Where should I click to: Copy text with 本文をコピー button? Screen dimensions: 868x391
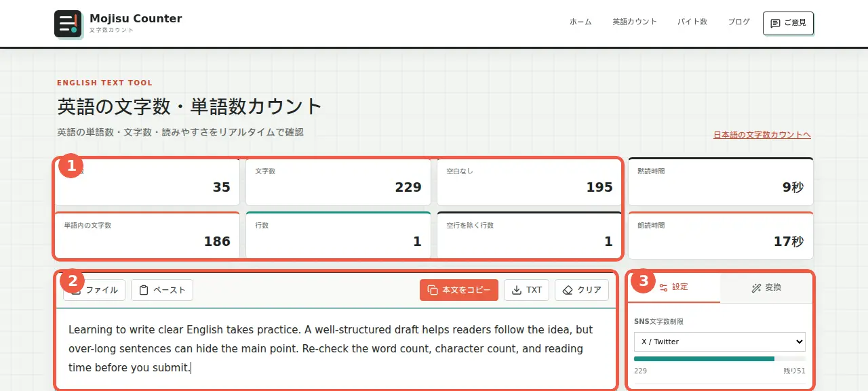pyautogui.click(x=459, y=290)
